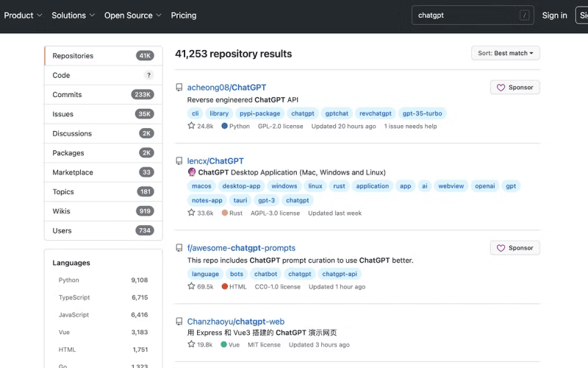Open the Product dropdown menu
The width and height of the screenshot is (588, 368).
pos(23,15)
